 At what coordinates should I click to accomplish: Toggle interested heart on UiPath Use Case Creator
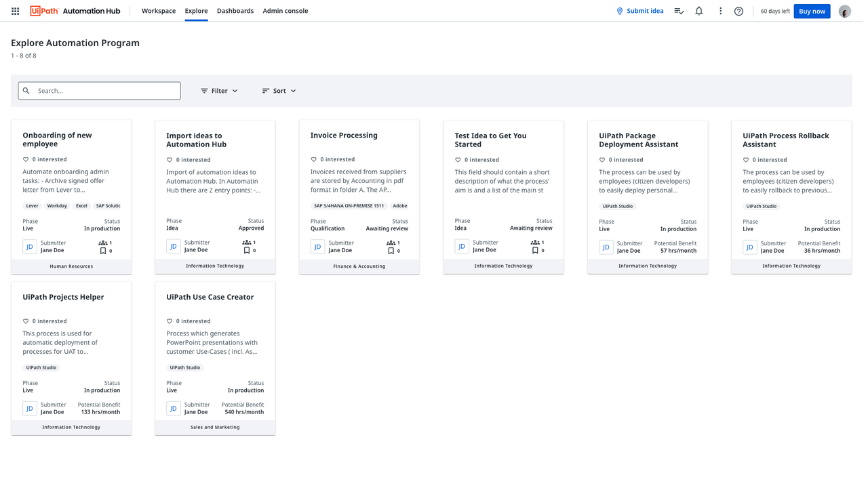click(170, 321)
